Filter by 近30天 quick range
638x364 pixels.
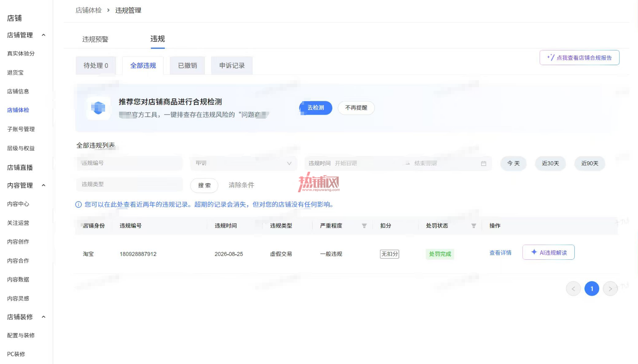pos(550,163)
